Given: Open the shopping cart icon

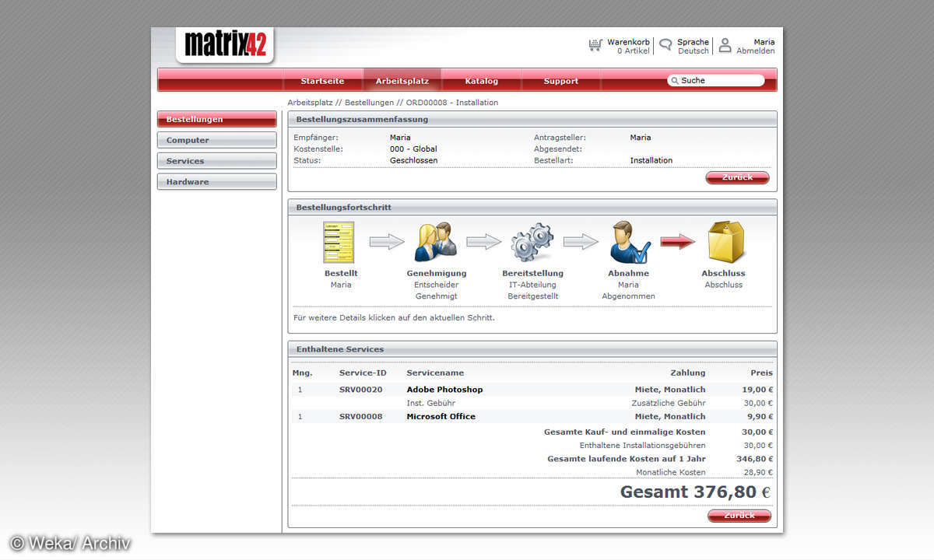Looking at the screenshot, I should [x=595, y=45].
